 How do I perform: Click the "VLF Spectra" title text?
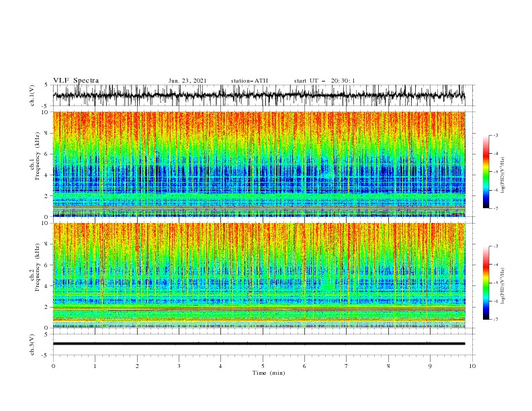[76, 81]
